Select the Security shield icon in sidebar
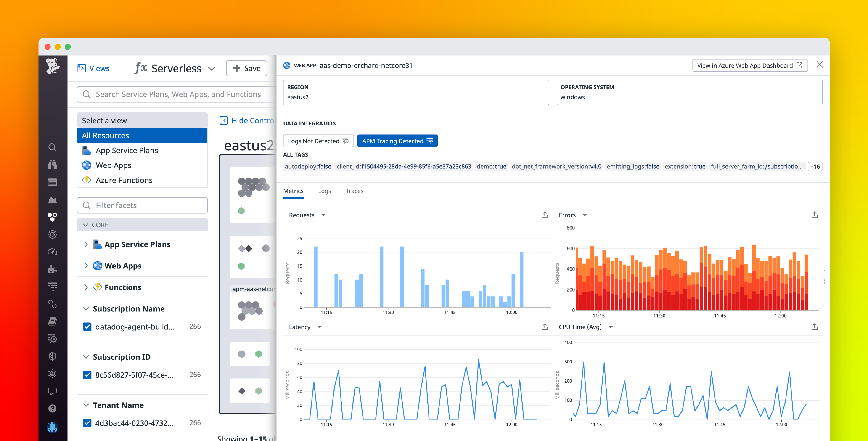This screenshot has height=441, width=868. 53,356
